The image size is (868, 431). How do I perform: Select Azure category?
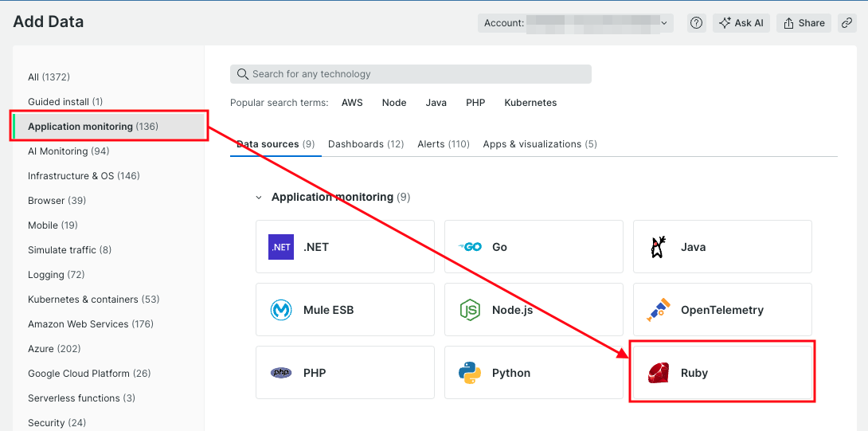(x=54, y=349)
